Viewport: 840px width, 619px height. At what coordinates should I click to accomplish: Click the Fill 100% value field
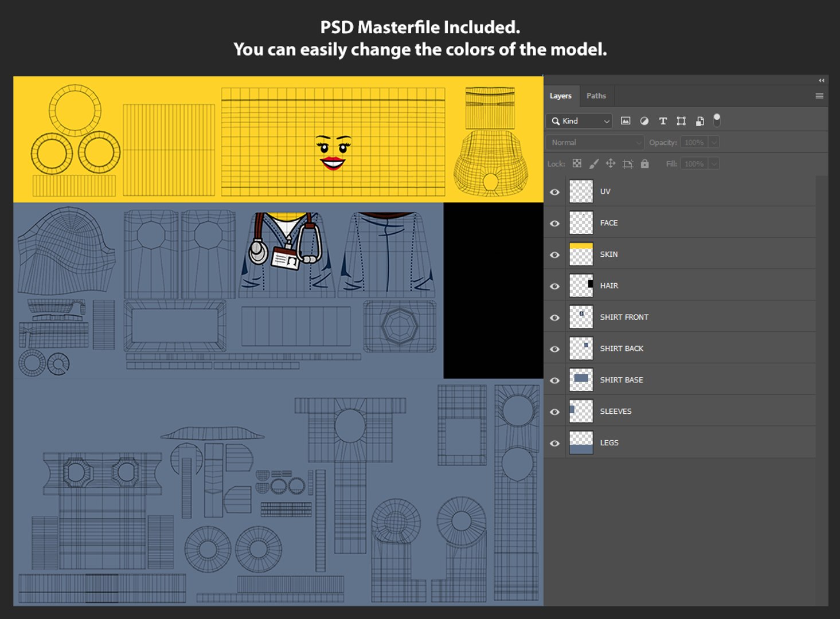click(694, 164)
